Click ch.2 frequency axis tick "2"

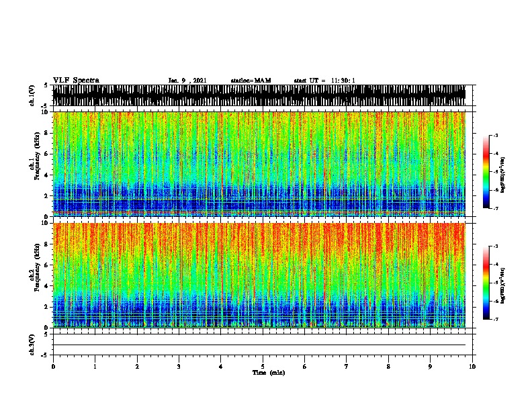pyautogui.click(x=46, y=307)
